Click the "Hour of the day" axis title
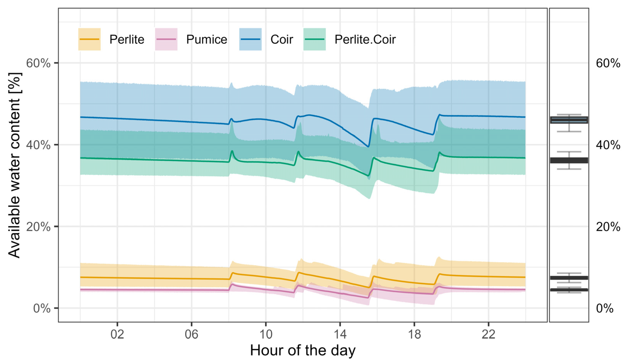The width and height of the screenshot is (628, 364). pos(303,351)
